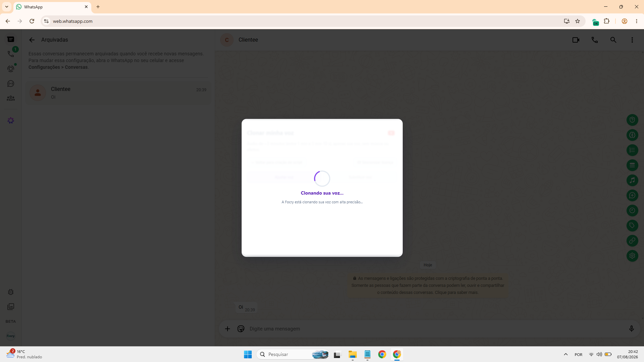Open the Chrome three-dot menu
644x362 pixels.
click(x=637, y=21)
